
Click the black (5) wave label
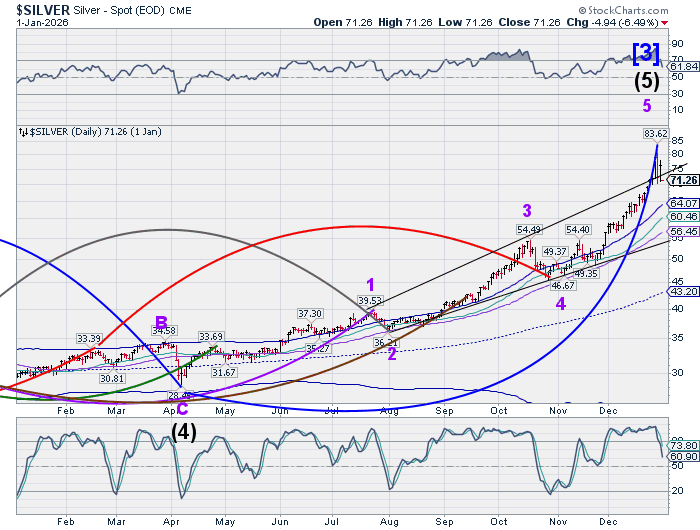647,82
